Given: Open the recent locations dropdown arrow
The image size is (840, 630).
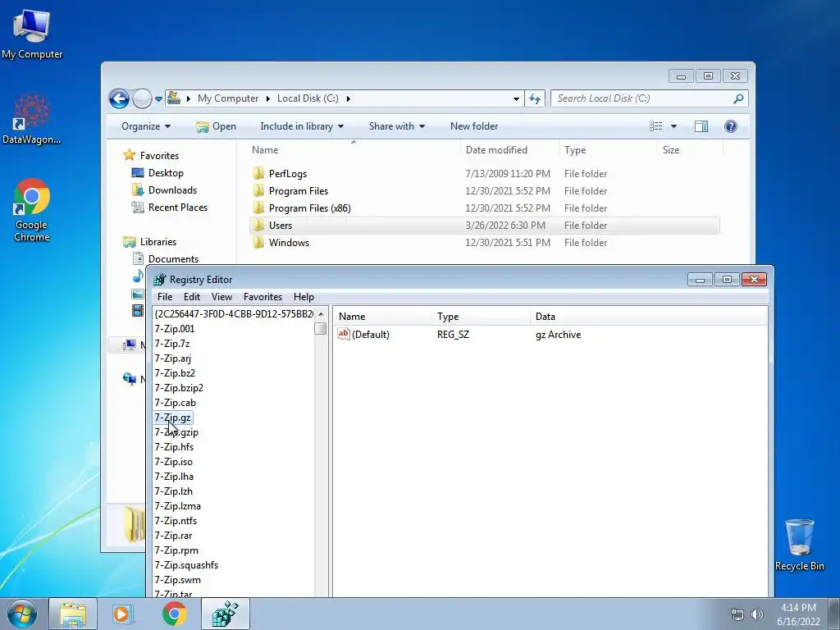Looking at the screenshot, I should 158,99.
